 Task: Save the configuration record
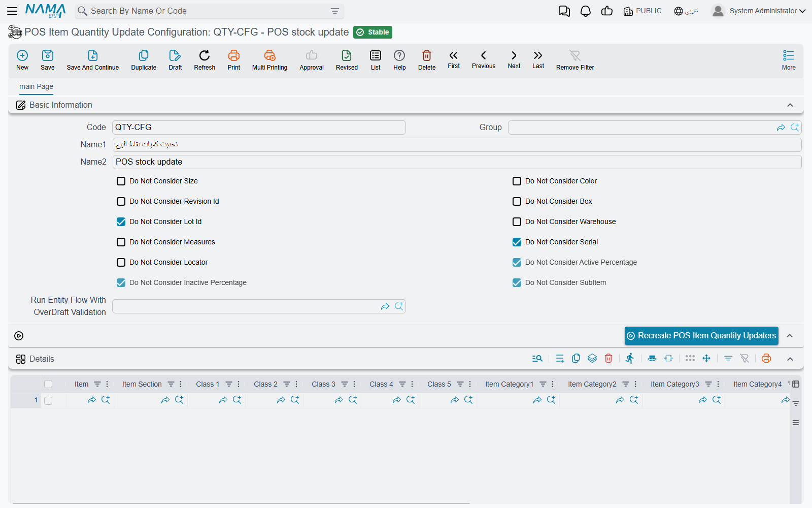coord(48,60)
